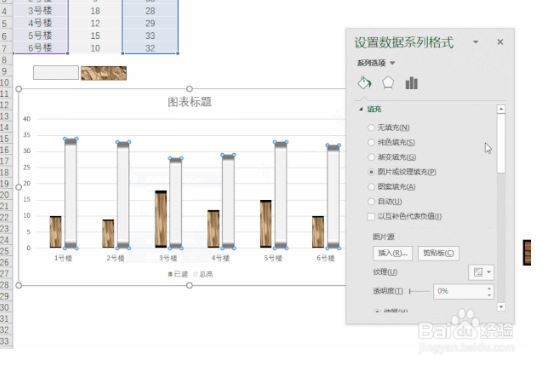This screenshot has width=546, height=367.
Task: Click the pane scrollbar up arrow
Action: pyautogui.click(x=501, y=109)
